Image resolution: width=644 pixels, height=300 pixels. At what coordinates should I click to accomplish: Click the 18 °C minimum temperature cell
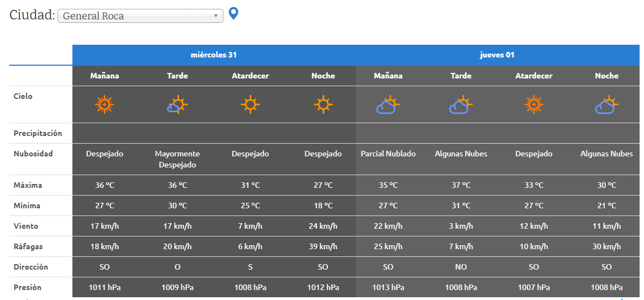point(323,206)
